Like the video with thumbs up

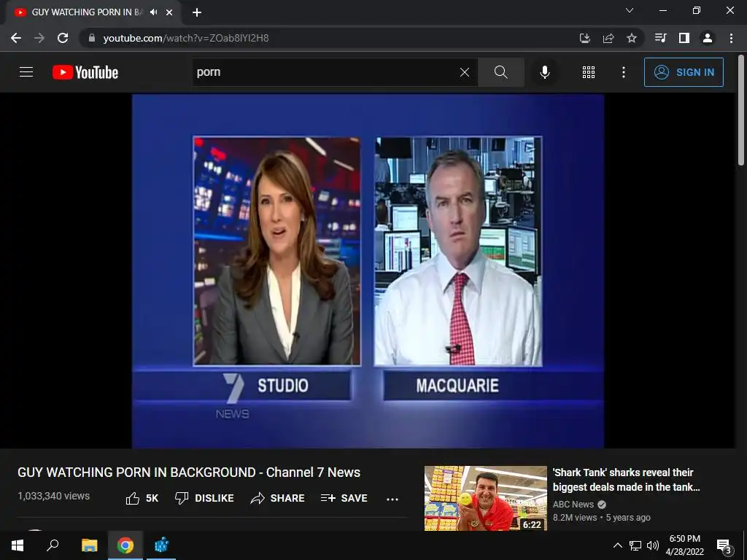(x=142, y=498)
